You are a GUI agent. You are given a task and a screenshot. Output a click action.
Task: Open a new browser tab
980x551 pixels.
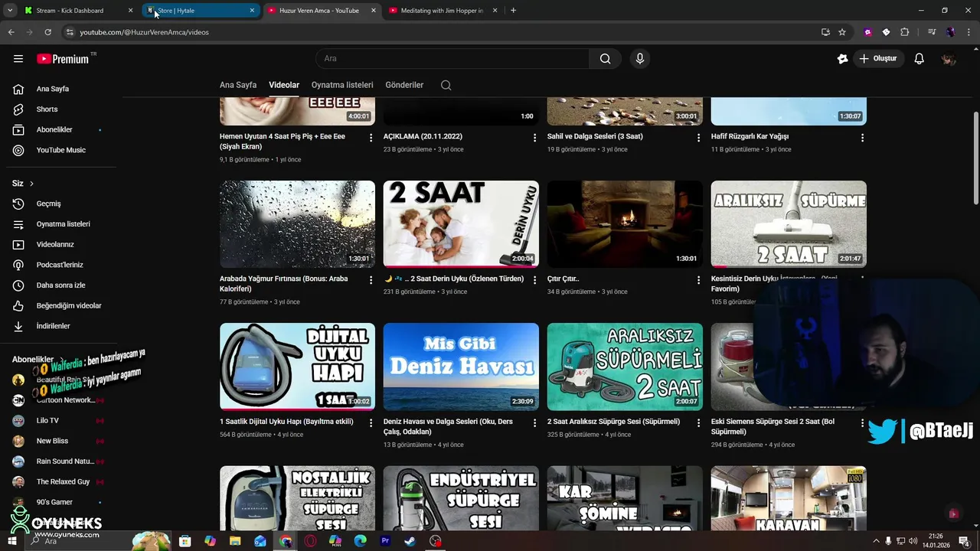point(513,11)
